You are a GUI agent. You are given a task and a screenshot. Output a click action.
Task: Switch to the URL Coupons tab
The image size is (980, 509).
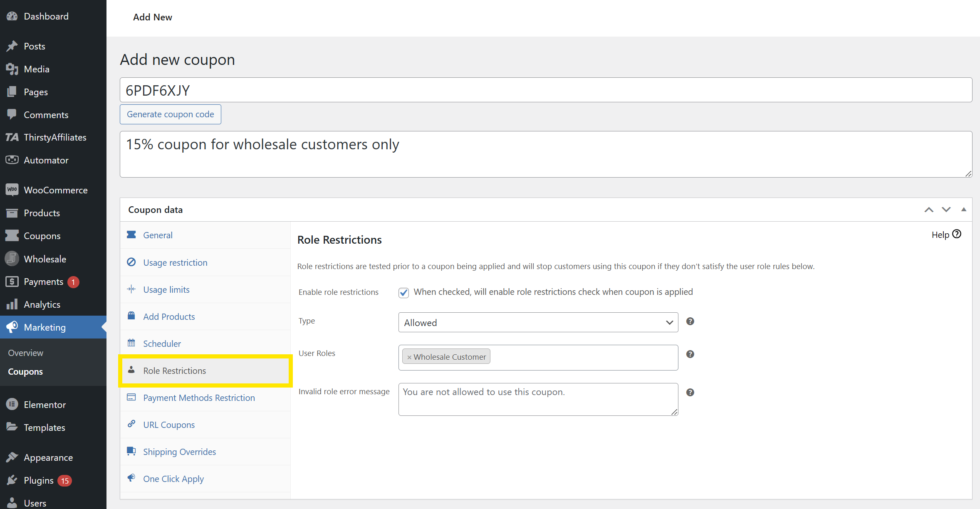(169, 425)
